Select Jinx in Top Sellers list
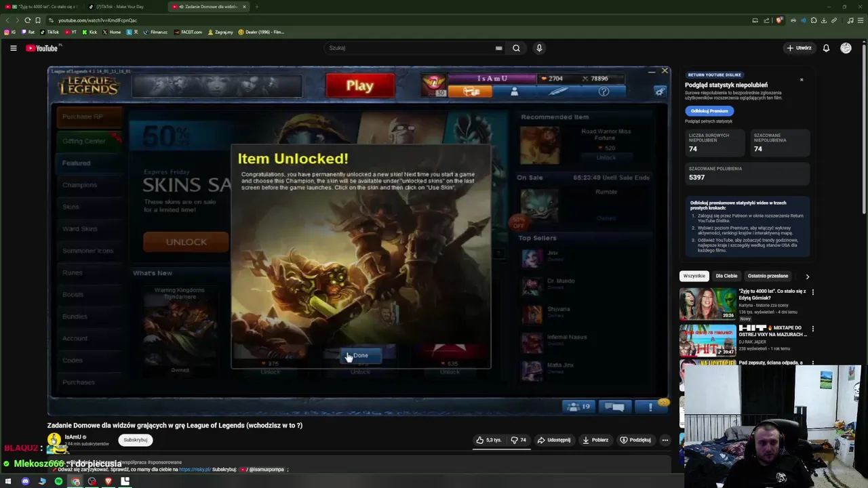Screen dimensions: 868x488 532,258
